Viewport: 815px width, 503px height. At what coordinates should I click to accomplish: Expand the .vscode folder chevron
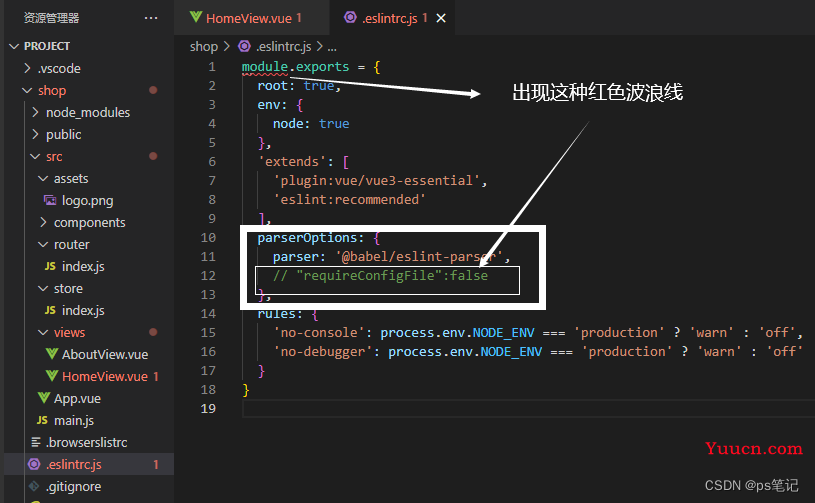pyautogui.click(x=28, y=68)
